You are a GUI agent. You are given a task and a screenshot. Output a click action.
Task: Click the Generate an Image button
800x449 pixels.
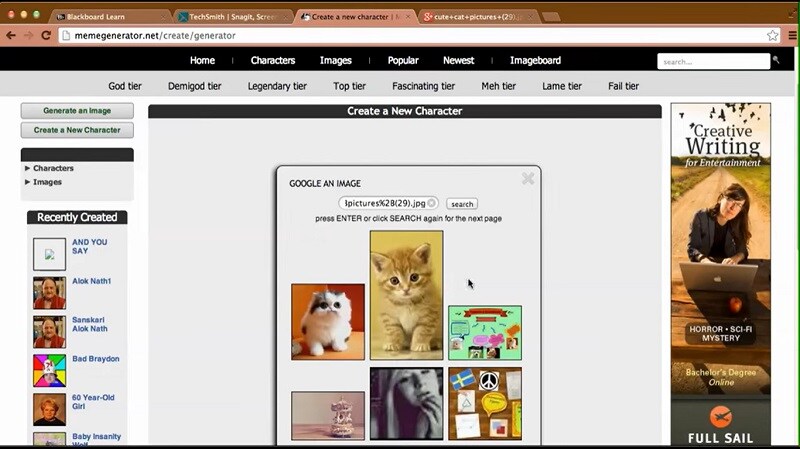click(x=77, y=111)
